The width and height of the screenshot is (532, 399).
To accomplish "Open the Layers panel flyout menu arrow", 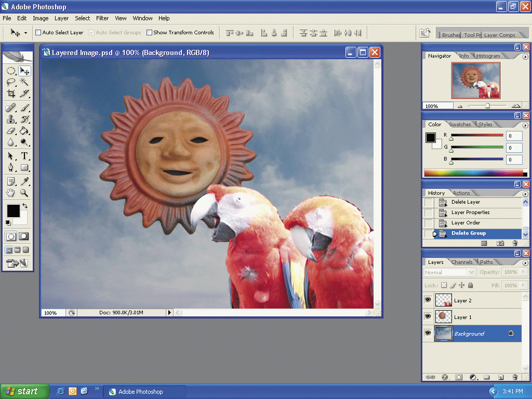I will (x=525, y=262).
